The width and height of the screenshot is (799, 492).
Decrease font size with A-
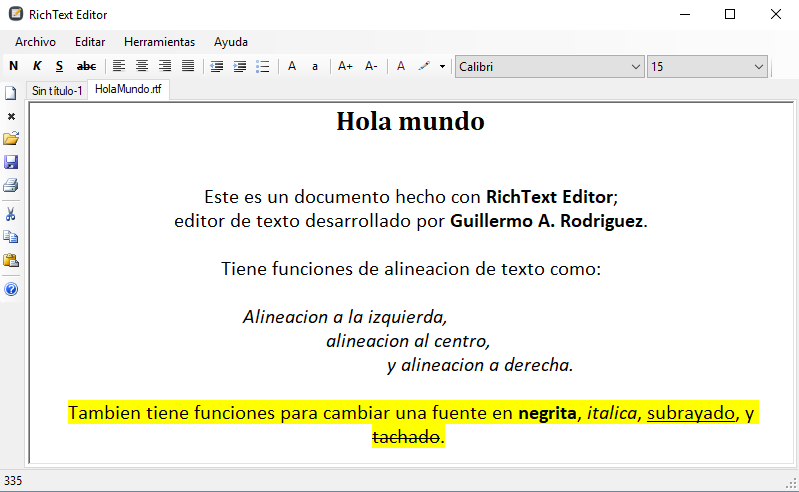371,66
